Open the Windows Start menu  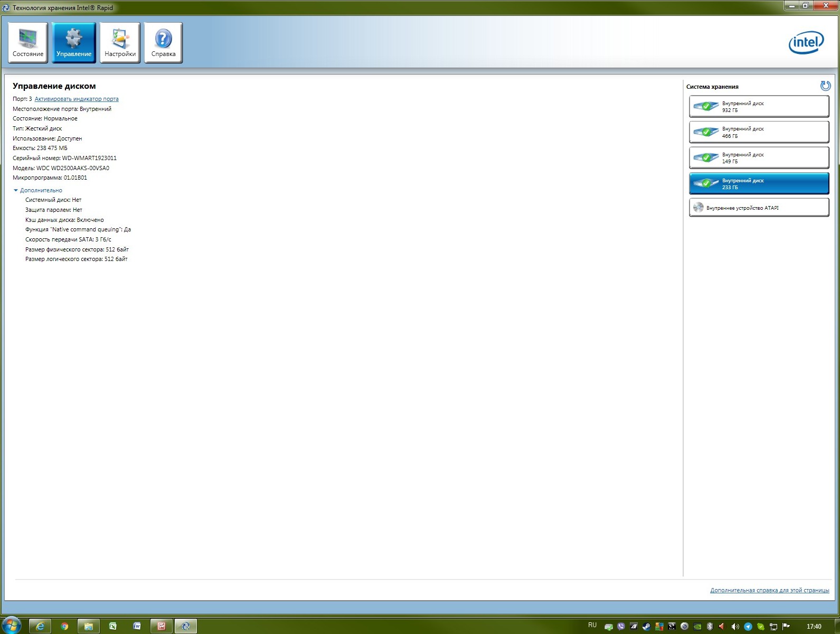pos(11,626)
